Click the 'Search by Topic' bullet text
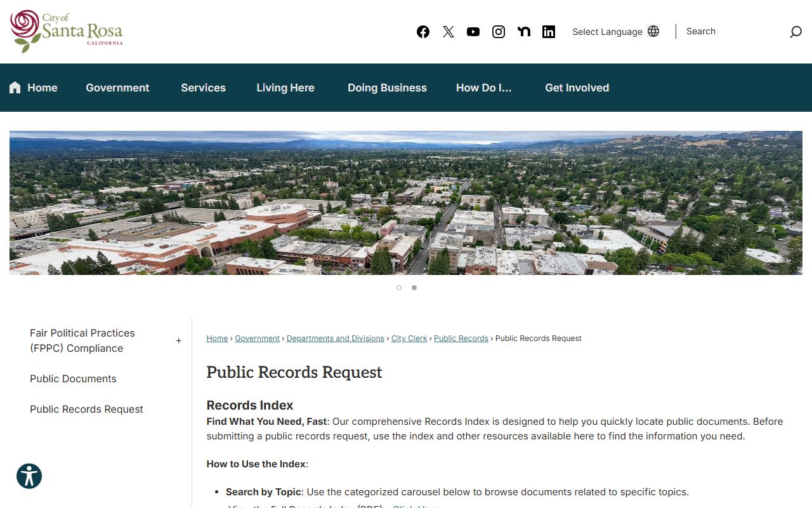This screenshot has height=508, width=812. pyautogui.click(x=265, y=492)
